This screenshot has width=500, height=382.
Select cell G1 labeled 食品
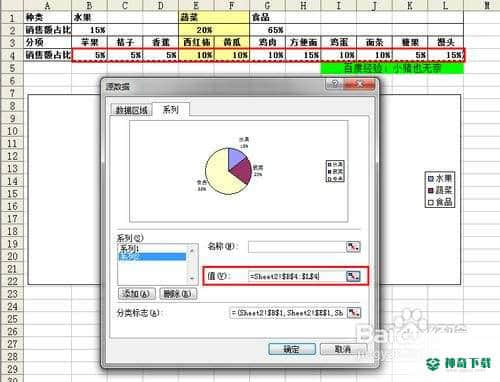pyautogui.click(x=267, y=17)
